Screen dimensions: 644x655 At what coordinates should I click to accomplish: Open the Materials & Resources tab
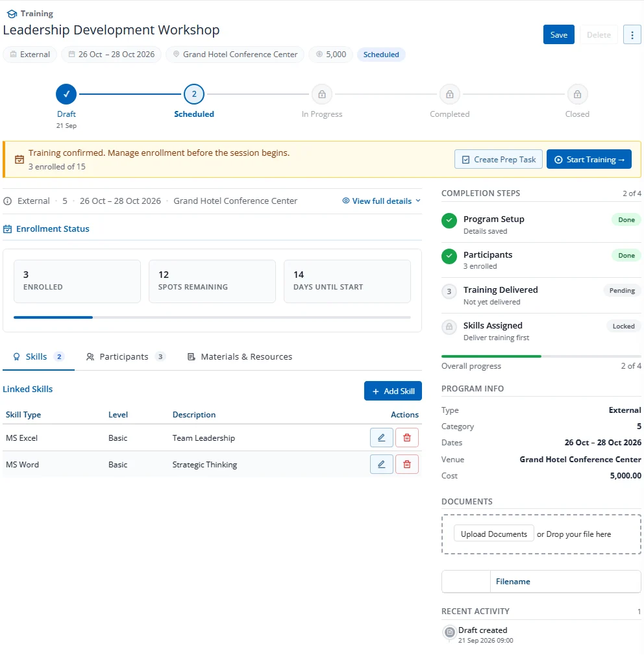pos(240,357)
